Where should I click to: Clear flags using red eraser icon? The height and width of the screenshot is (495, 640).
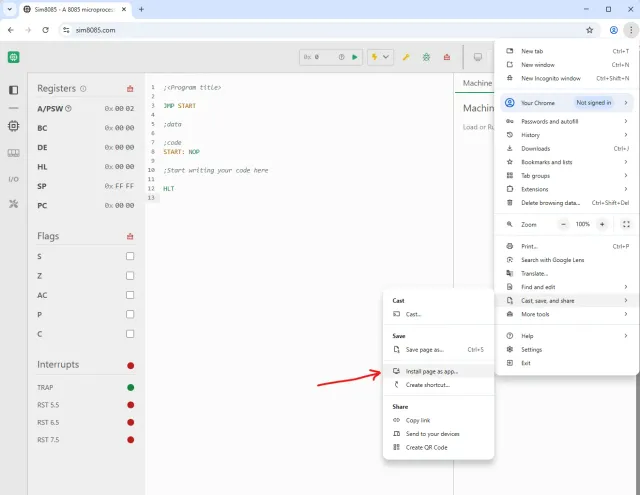130,236
